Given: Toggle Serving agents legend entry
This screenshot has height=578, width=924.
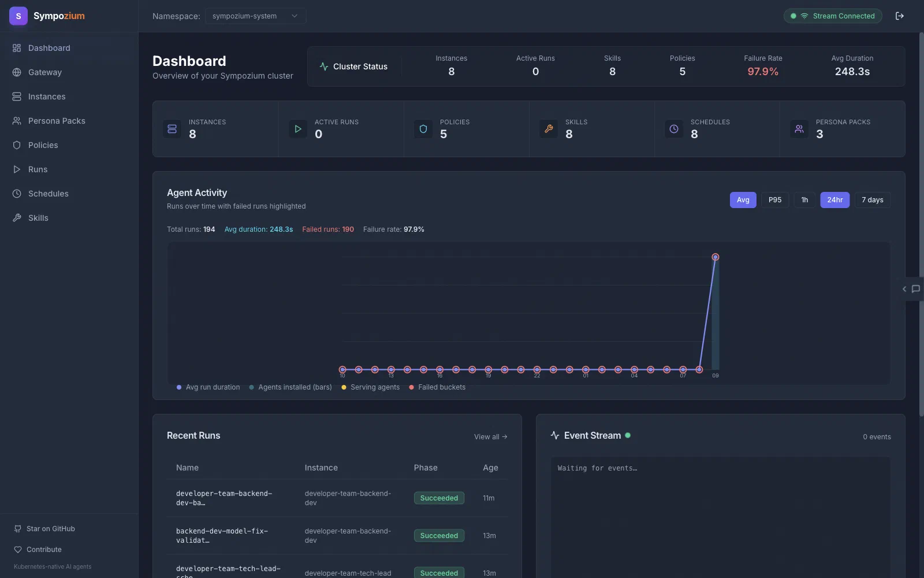Looking at the screenshot, I should [370, 387].
